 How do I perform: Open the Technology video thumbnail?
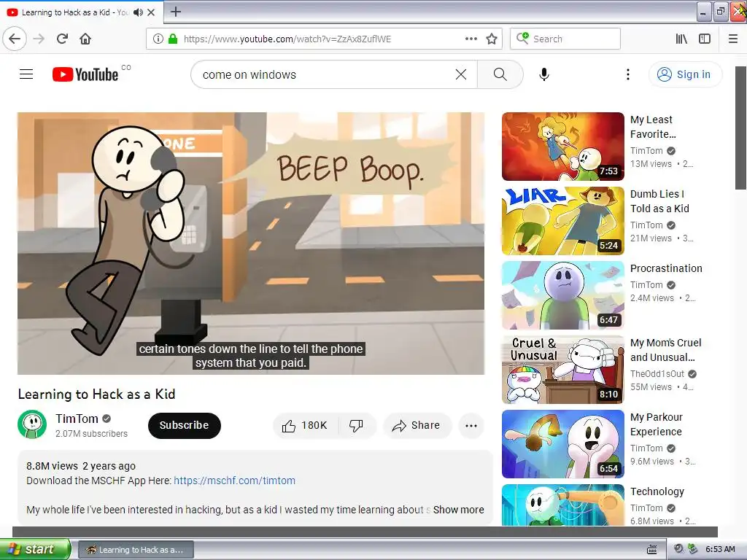tap(563, 505)
